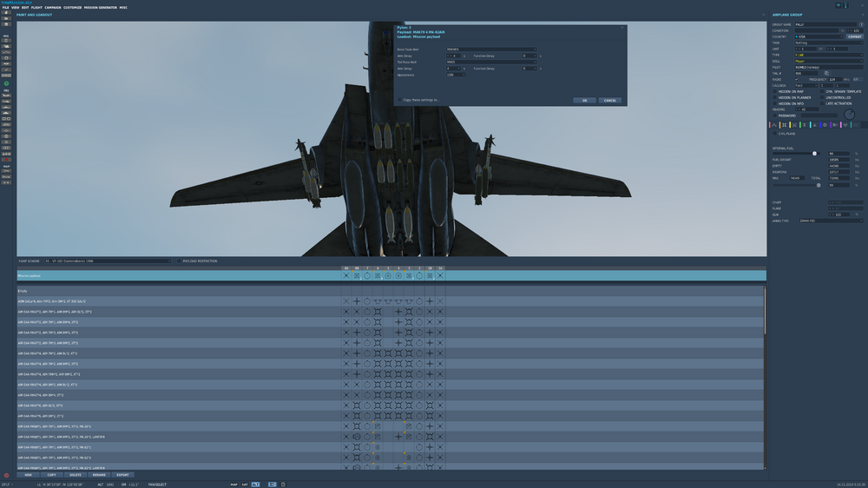Screen dimensions: 868x488
Task: Click OK in the pylon fuze dialog
Action: pos(584,100)
